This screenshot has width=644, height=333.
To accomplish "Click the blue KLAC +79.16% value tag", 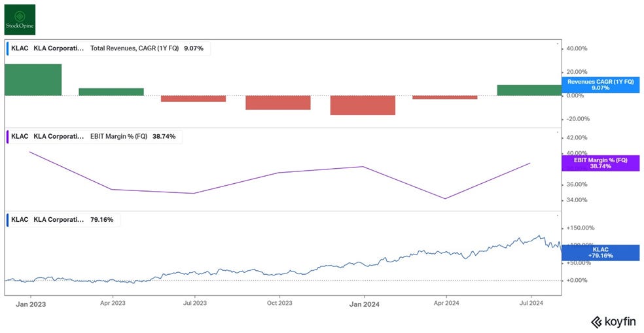I will [600, 253].
